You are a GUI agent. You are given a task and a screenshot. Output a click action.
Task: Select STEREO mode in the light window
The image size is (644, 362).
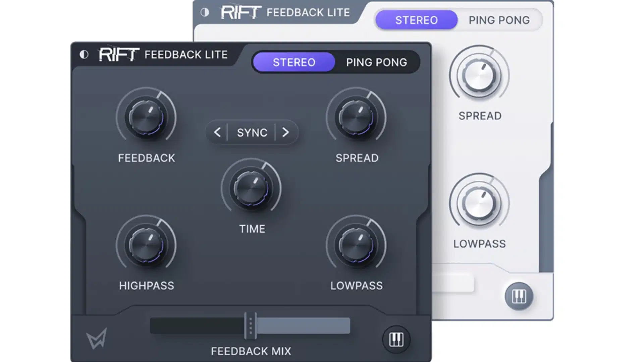(417, 20)
